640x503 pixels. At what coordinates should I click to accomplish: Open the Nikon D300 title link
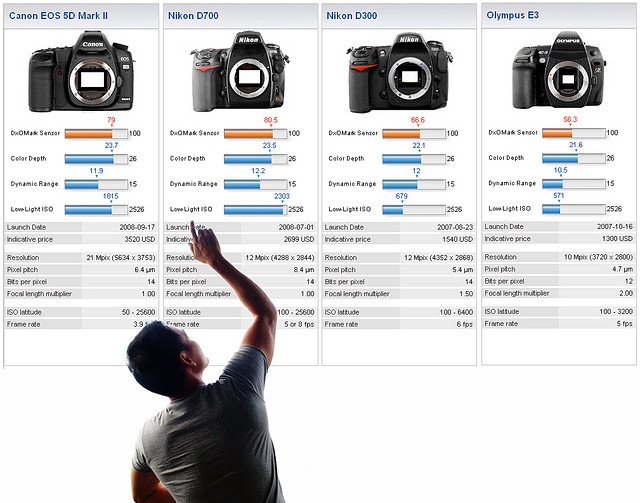click(351, 16)
